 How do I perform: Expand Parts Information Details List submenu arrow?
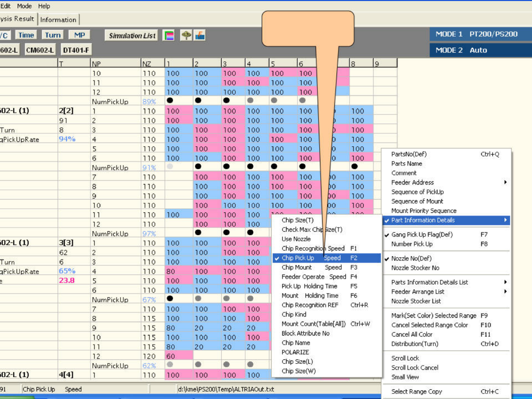(x=505, y=282)
